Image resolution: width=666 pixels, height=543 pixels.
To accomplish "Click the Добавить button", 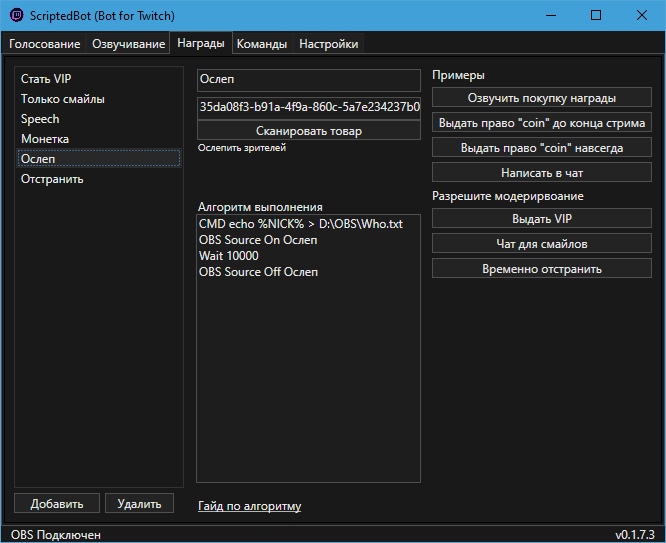I will tap(57, 503).
